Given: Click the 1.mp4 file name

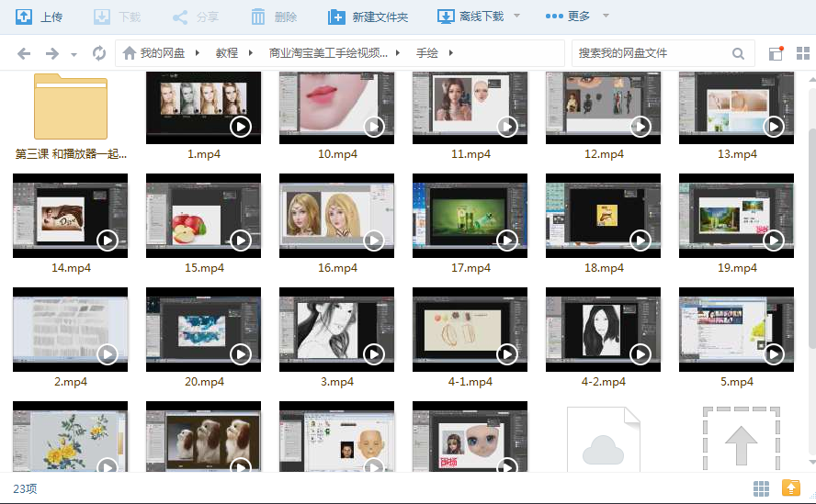Looking at the screenshot, I should click(204, 154).
